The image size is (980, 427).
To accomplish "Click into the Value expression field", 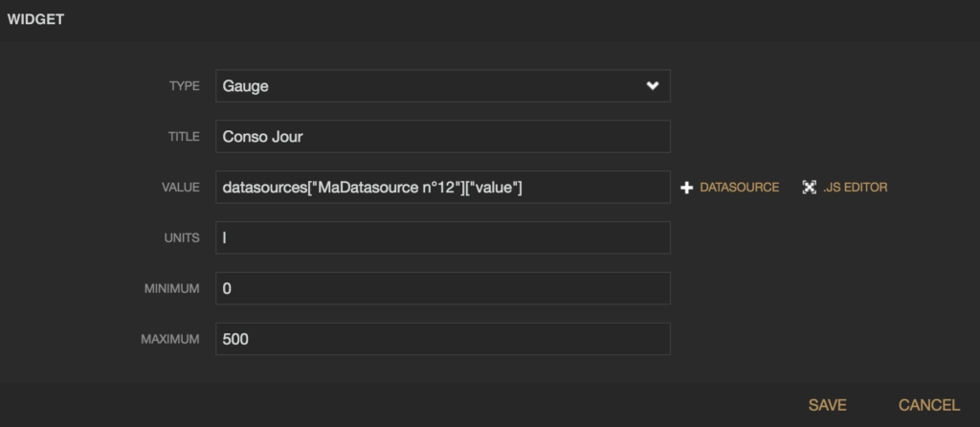I will tap(443, 187).
